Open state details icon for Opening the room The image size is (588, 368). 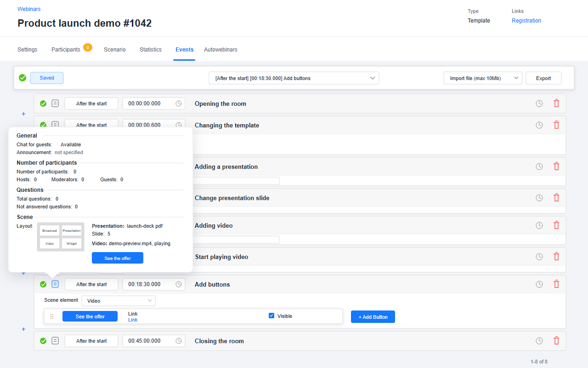(x=55, y=103)
